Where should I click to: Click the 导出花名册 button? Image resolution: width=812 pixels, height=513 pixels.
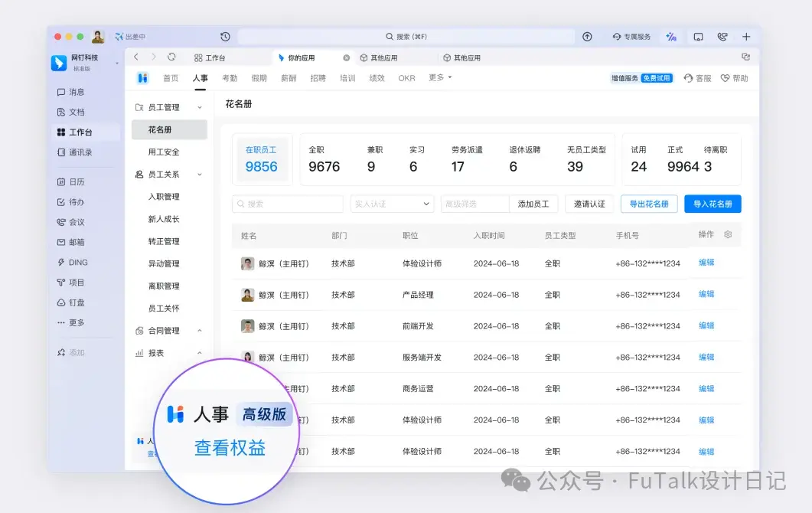click(649, 204)
